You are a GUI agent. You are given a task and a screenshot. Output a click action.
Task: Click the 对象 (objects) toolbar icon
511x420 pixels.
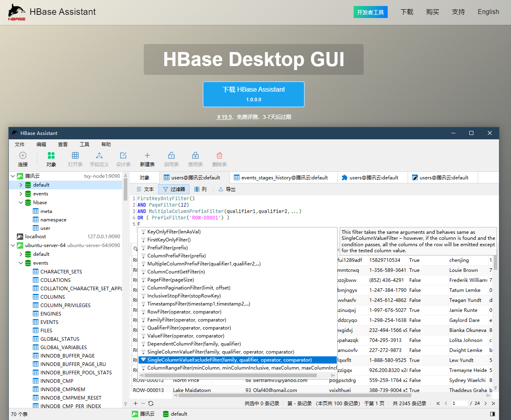[x=51, y=155]
